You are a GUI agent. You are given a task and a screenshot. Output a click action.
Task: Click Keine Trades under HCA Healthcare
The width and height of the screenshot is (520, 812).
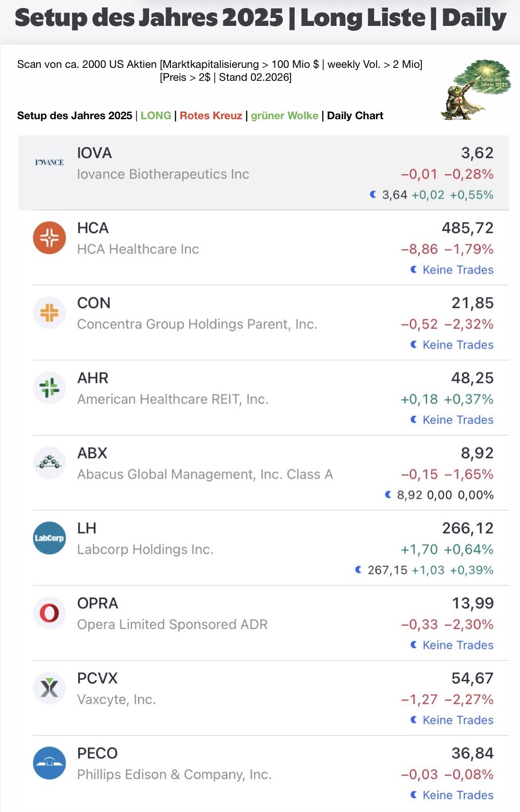click(458, 270)
